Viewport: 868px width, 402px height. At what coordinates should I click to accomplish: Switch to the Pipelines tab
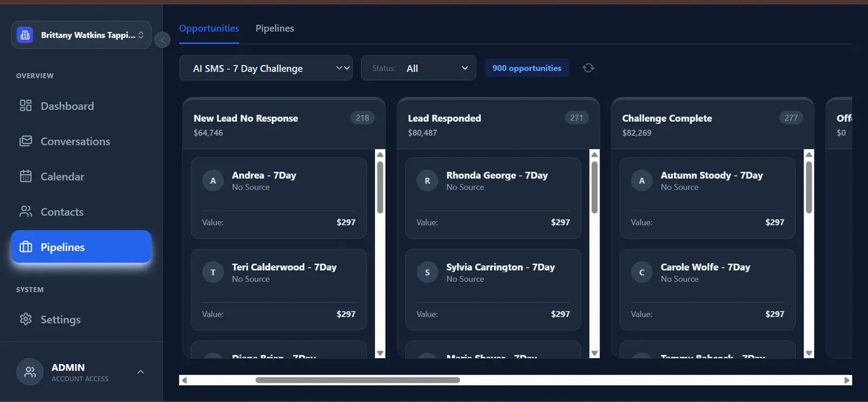[275, 28]
